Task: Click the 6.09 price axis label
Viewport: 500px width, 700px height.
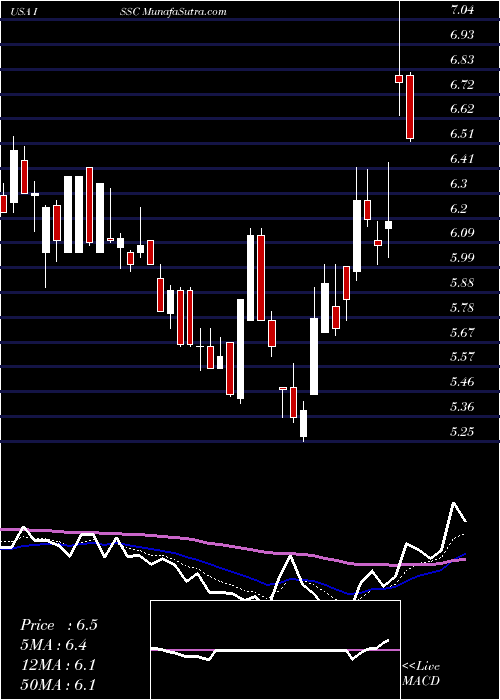Action: [x=462, y=233]
